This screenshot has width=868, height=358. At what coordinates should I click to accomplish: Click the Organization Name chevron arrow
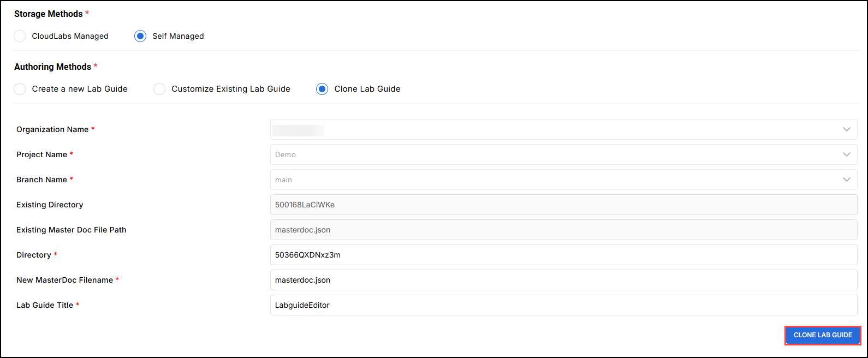click(x=846, y=129)
